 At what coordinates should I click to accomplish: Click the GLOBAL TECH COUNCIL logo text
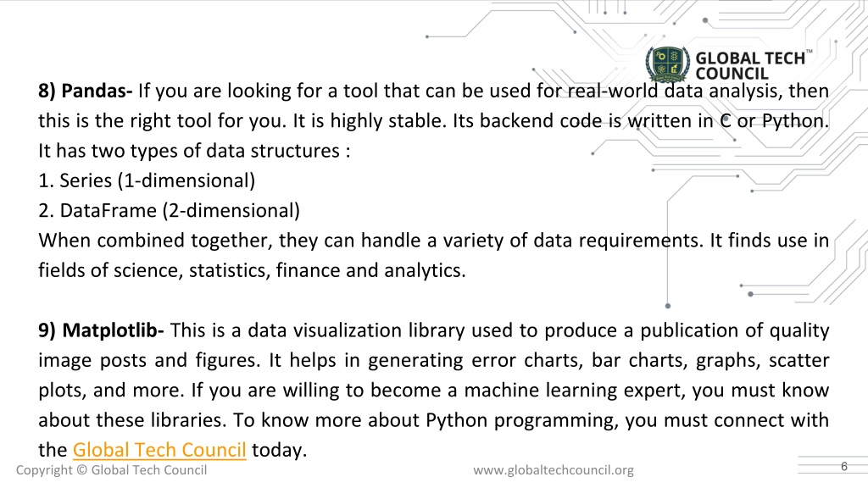tap(750, 66)
